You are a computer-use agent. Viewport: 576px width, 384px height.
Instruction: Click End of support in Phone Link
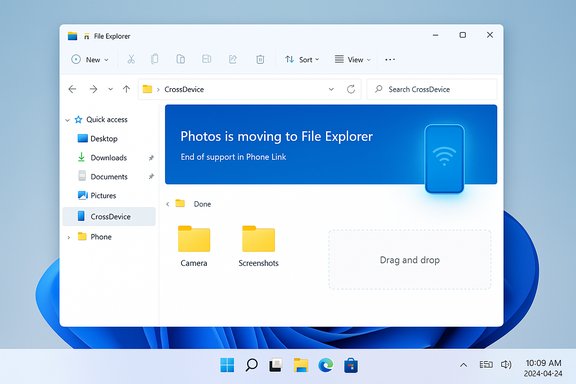coord(233,157)
